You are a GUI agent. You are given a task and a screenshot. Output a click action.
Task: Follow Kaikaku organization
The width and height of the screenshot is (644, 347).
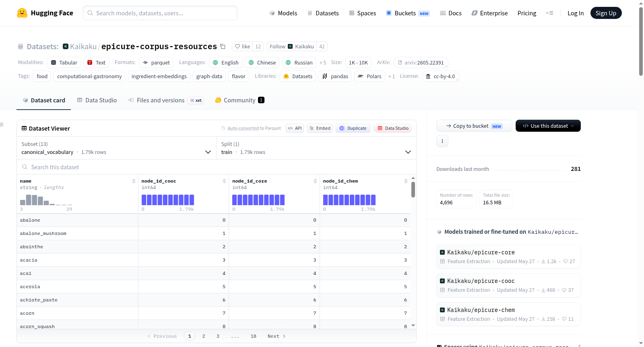[292, 46]
